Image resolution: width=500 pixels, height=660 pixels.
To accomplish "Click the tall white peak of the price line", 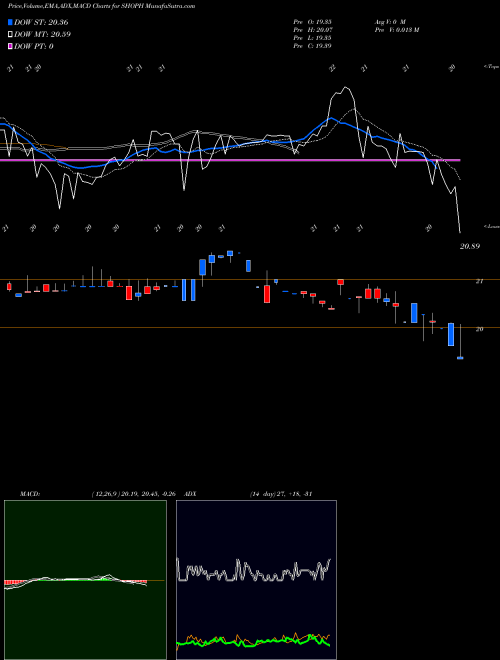I will (346, 88).
